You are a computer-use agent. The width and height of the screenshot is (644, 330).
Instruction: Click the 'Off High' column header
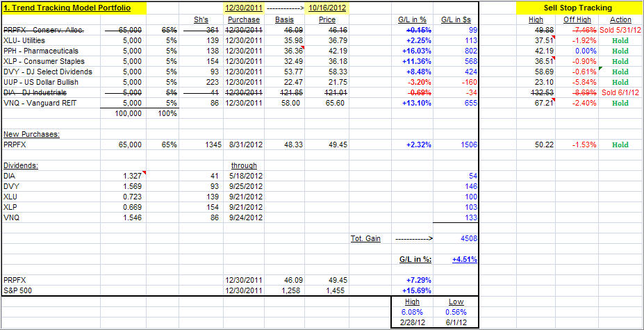(577, 19)
